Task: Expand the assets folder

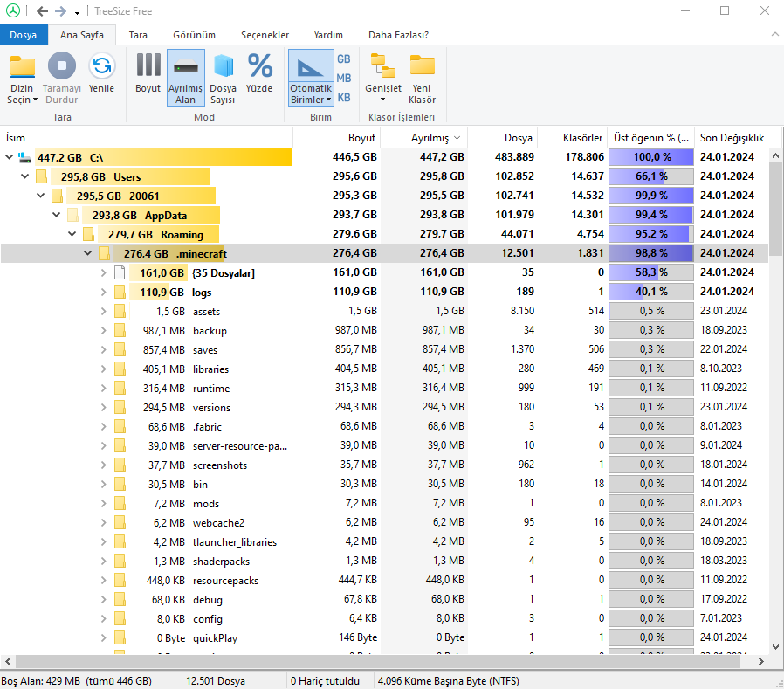Action: tap(104, 311)
